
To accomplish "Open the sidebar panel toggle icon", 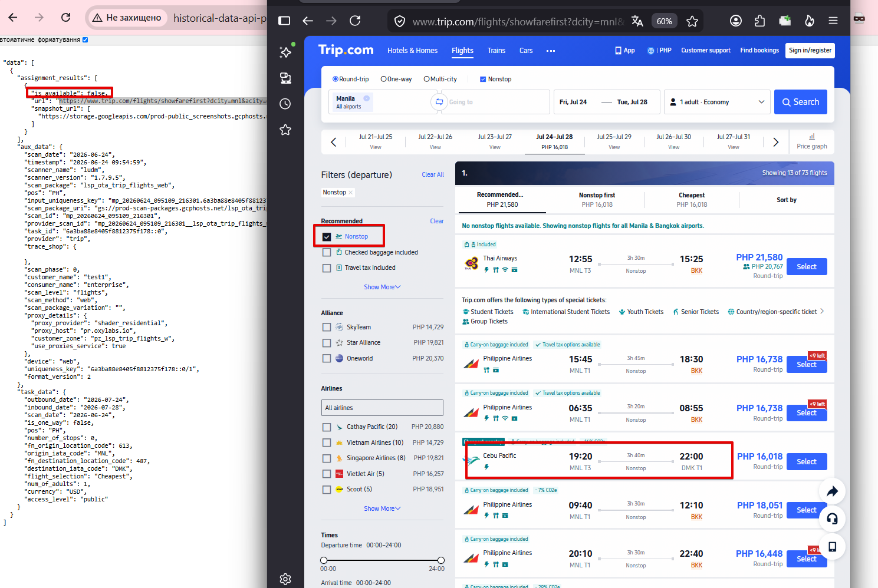I will [x=284, y=21].
